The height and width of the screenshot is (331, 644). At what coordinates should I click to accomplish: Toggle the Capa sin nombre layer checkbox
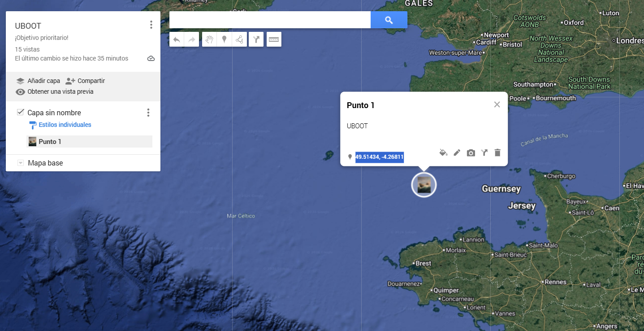(x=20, y=112)
